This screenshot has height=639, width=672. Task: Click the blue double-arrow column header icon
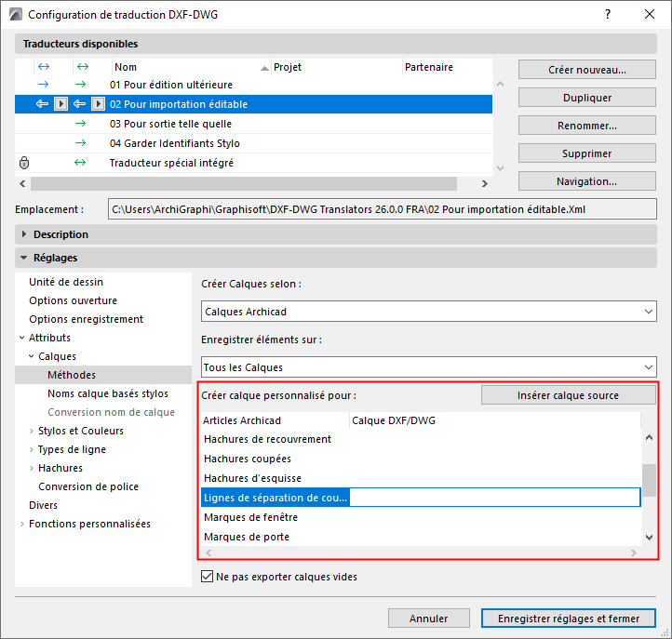tap(42, 67)
